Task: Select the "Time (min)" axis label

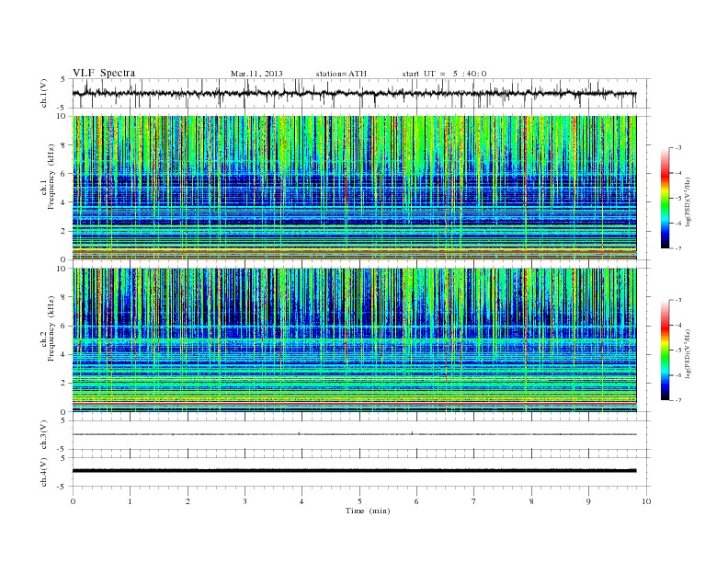Action: 368,511
